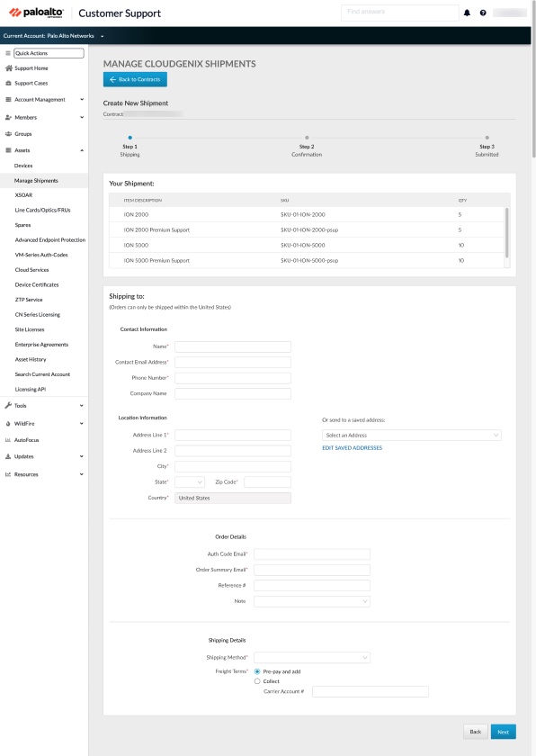This screenshot has height=756, width=536.
Task: Click the Back button at bottom
Action: click(x=476, y=732)
